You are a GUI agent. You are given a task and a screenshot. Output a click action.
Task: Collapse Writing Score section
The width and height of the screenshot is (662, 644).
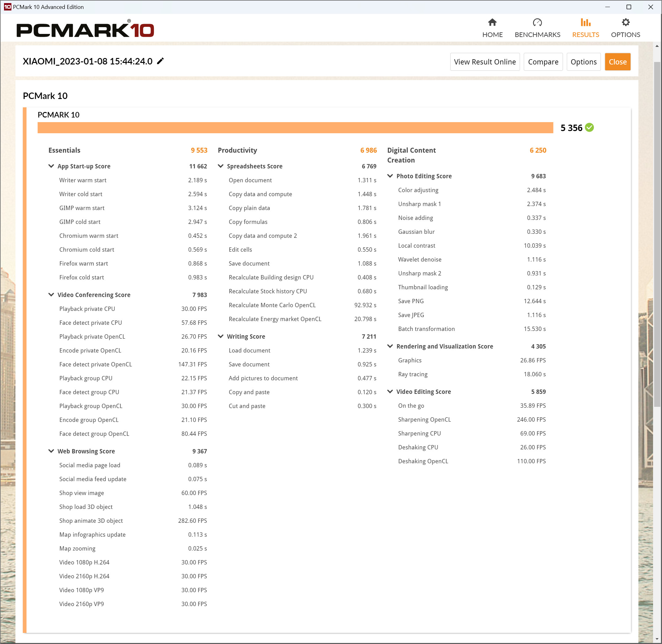(x=221, y=336)
